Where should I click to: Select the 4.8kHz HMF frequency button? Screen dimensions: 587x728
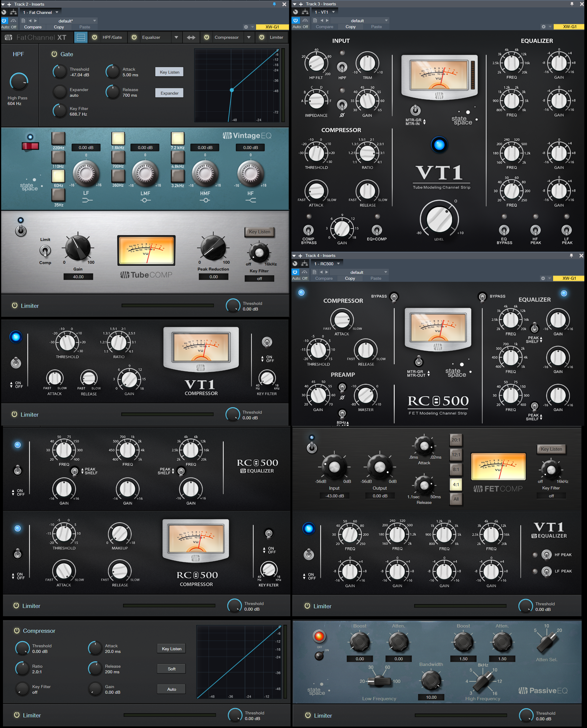(178, 157)
